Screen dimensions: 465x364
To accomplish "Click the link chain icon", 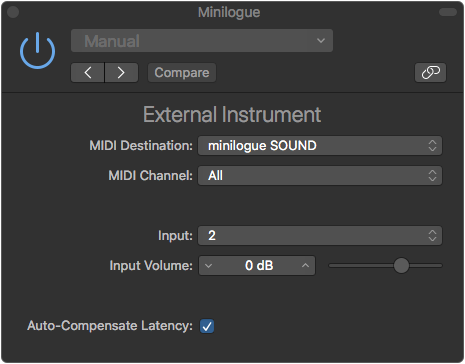I will click(x=430, y=72).
